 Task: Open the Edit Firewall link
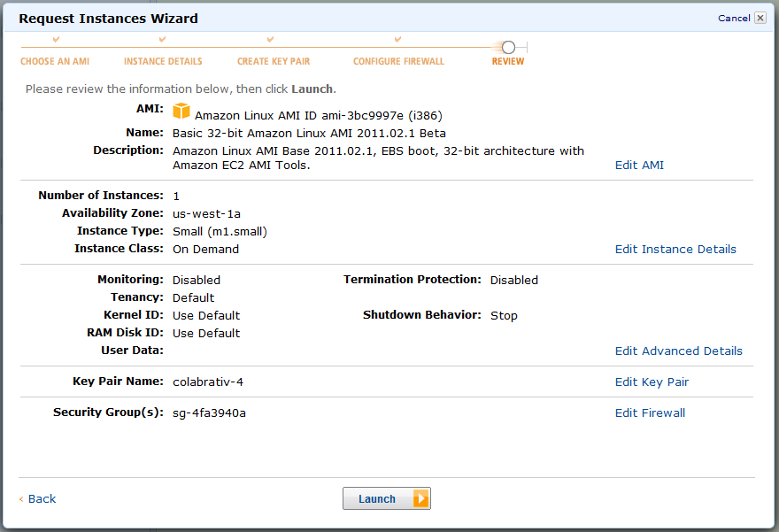click(650, 412)
